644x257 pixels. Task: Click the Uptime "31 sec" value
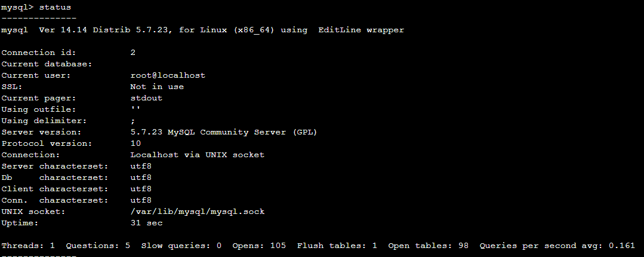146,223
